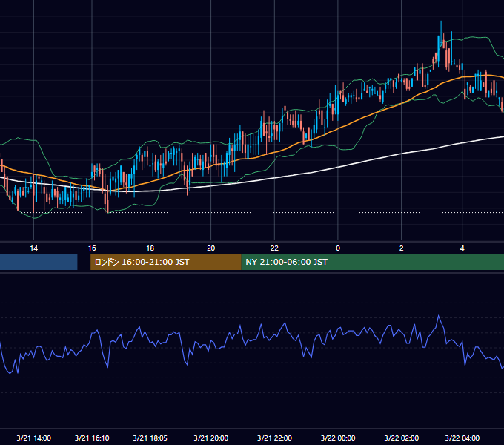Screen dimensions: 504x445
Task: Click the 22 hour axis label
Action: point(274,248)
